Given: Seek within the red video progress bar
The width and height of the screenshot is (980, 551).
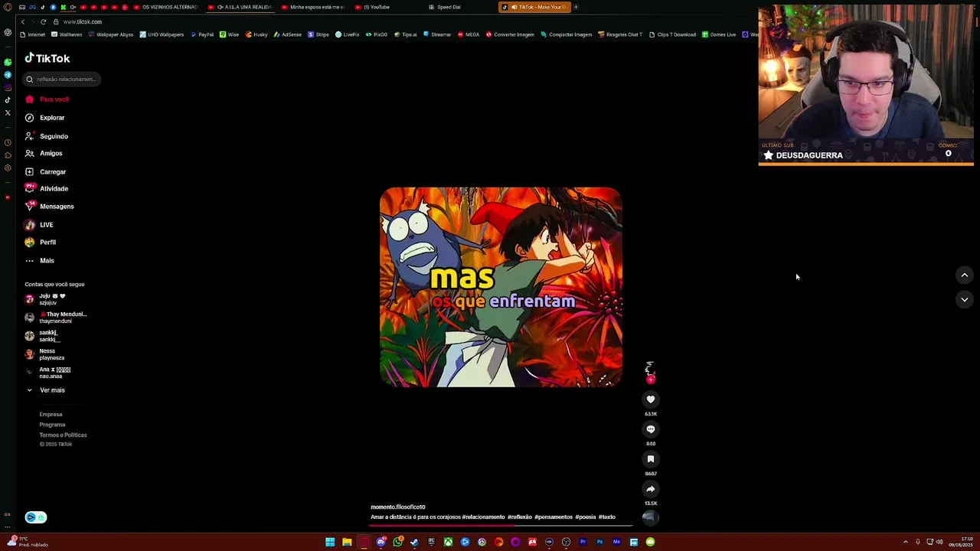Looking at the screenshot, I should coord(501,525).
